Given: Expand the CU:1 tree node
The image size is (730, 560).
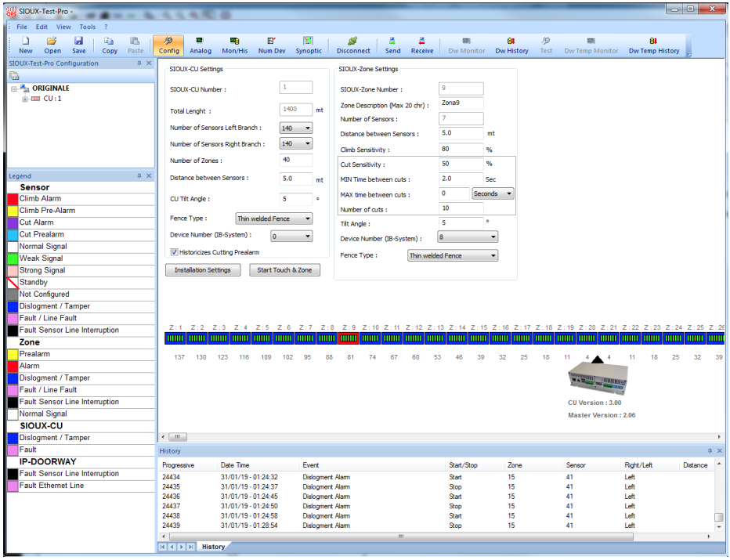Looking at the screenshot, I should coord(25,99).
